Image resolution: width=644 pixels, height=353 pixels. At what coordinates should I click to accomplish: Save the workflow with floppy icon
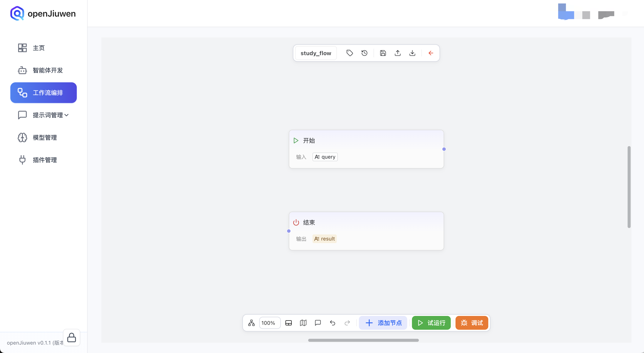383,53
